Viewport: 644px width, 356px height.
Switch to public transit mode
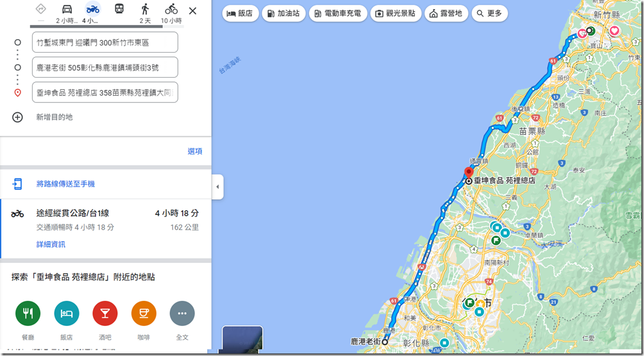coord(119,9)
